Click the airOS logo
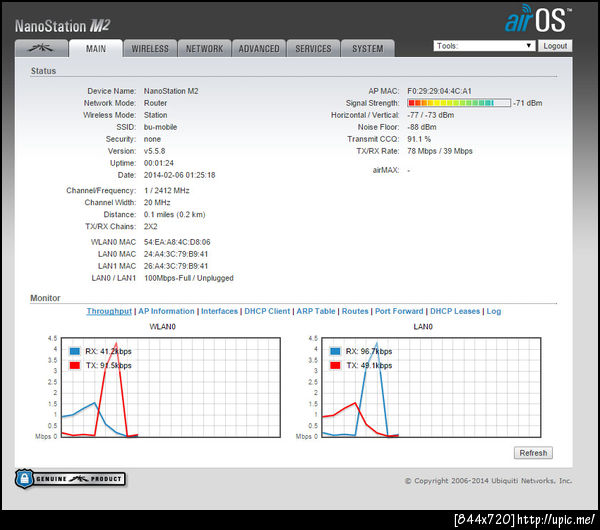The image size is (600, 530). pos(537,19)
